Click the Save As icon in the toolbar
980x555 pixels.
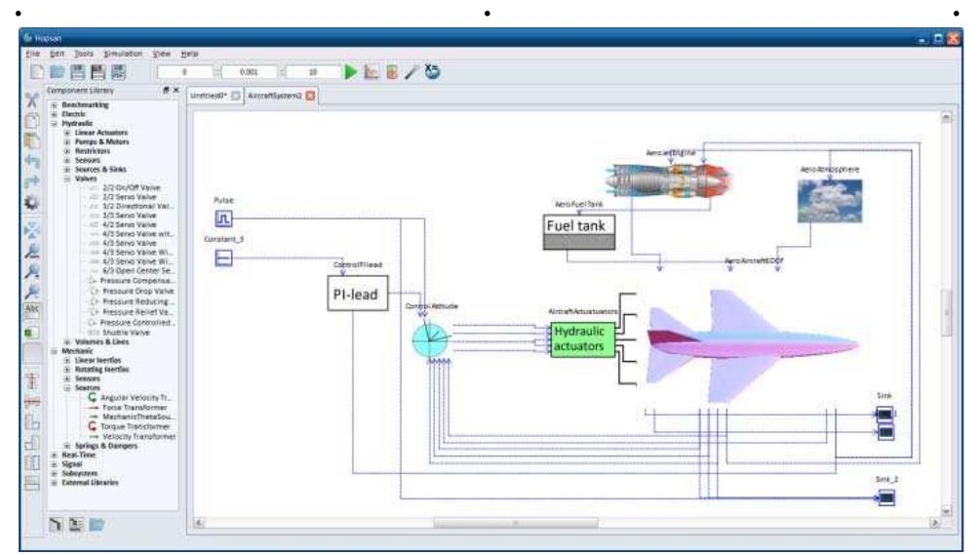click(98, 72)
